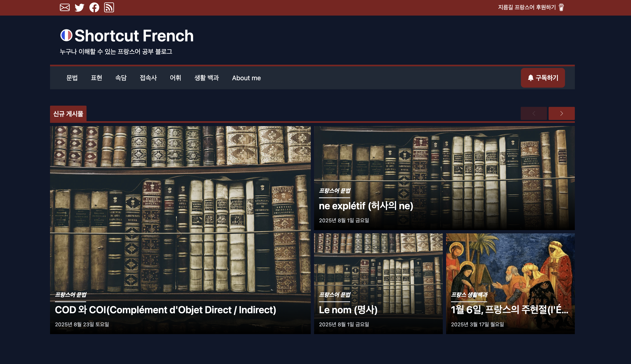631x364 pixels.
Task: Go to next posts with right chevron
Action: coord(562,113)
